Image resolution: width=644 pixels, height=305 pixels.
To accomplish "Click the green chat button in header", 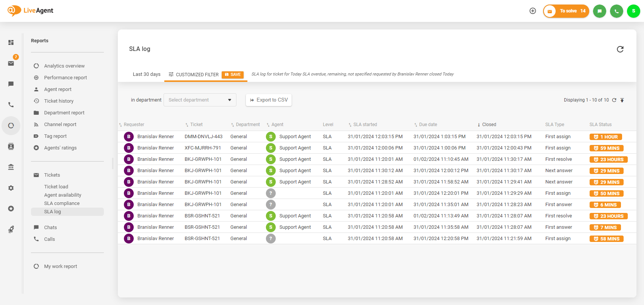I will pyautogui.click(x=599, y=11).
